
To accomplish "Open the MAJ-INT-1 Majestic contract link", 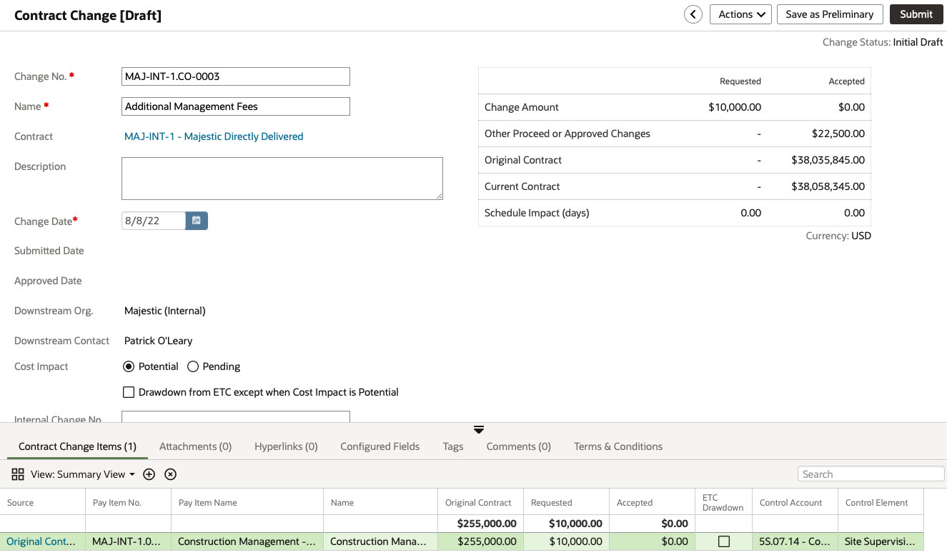I will point(214,136).
